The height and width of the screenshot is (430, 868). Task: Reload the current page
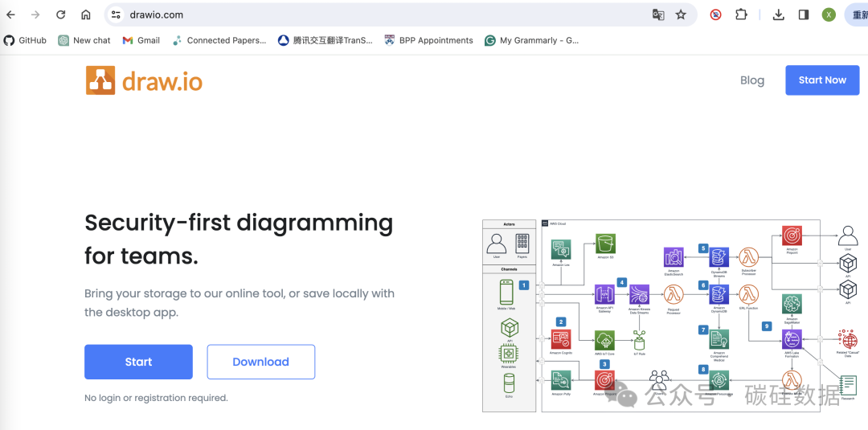pos(61,14)
